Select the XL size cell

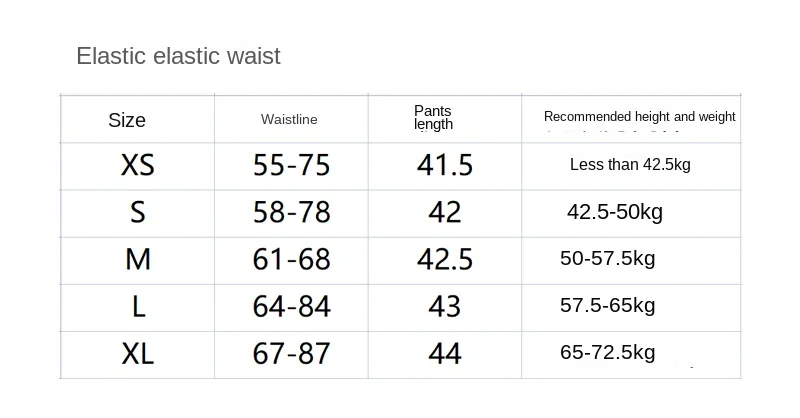138,354
